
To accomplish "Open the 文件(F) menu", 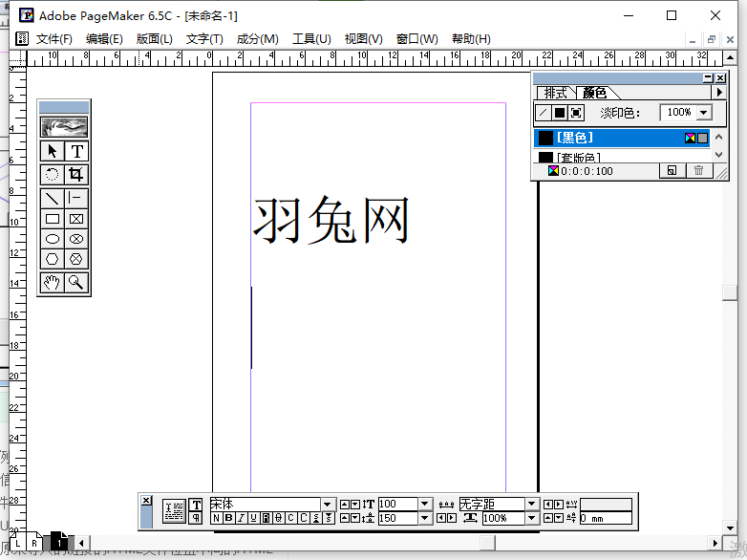I will [x=54, y=39].
